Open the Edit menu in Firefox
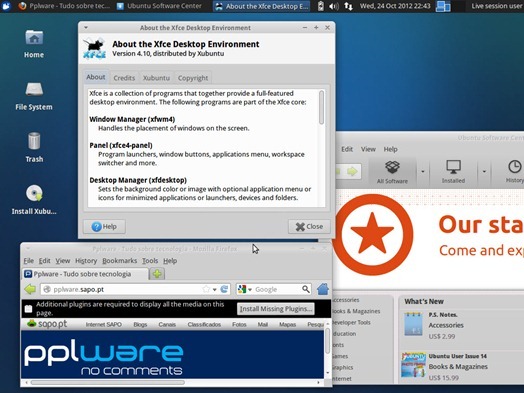The width and height of the screenshot is (524, 393). click(44, 261)
